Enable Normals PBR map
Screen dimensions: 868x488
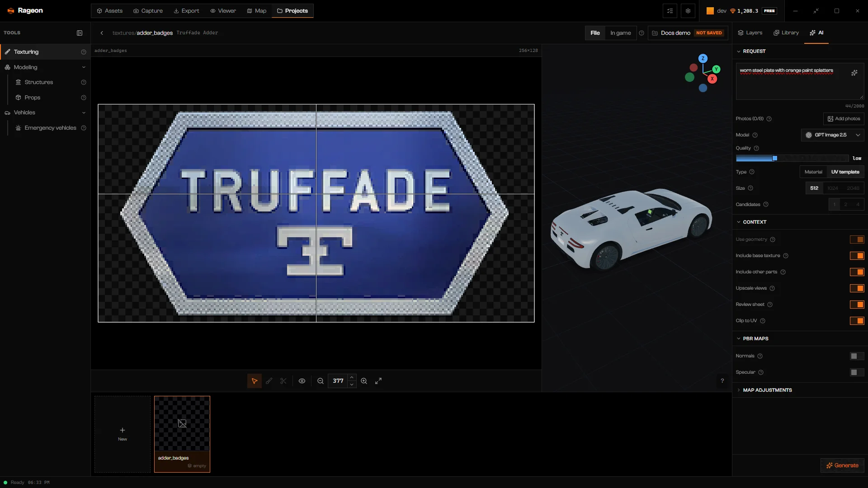857,356
